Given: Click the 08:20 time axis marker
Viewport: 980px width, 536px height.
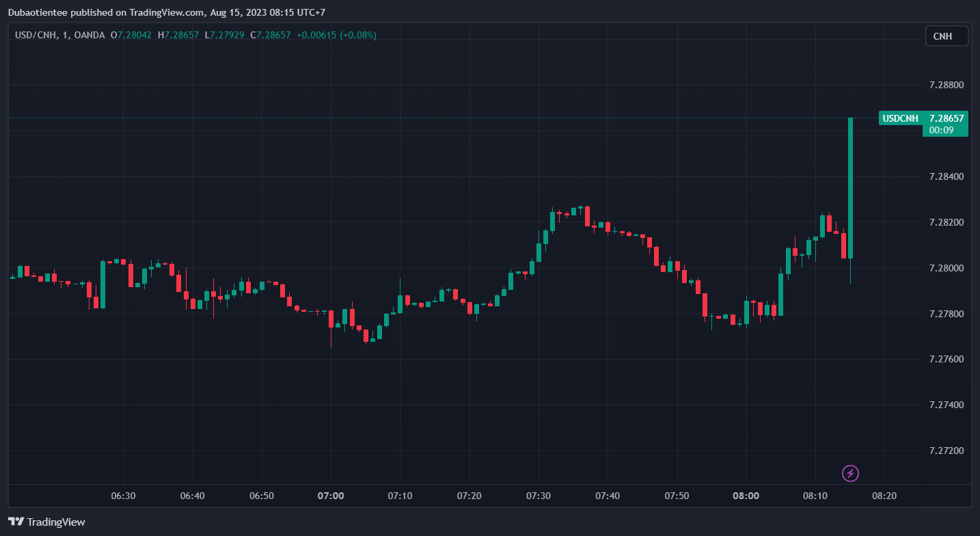Looking at the screenshot, I should click(884, 496).
